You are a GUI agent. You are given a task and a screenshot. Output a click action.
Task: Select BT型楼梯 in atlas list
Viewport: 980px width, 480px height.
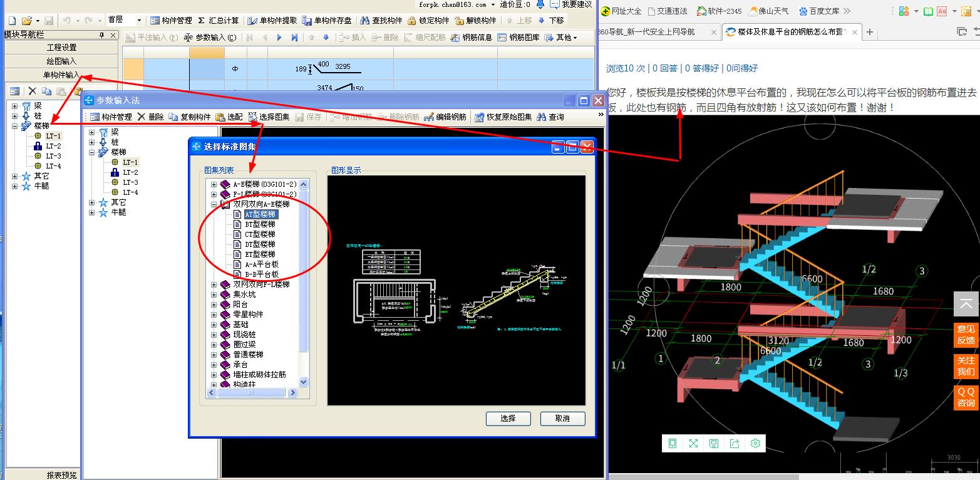coord(260,224)
